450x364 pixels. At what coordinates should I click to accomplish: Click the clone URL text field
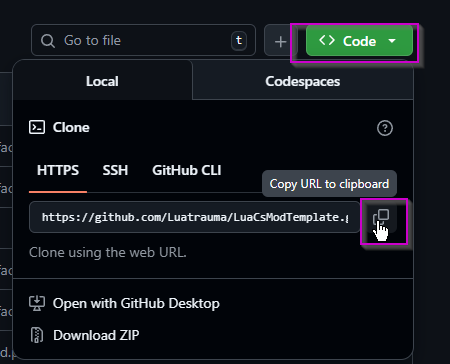[195, 217]
